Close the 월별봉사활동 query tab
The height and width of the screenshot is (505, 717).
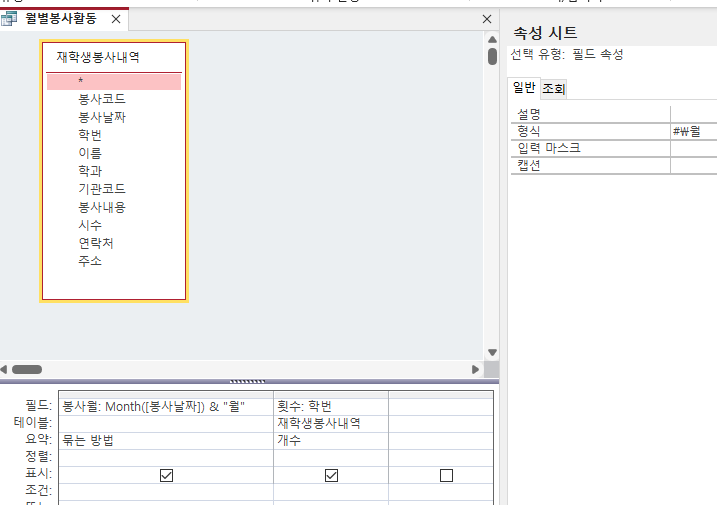(116, 19)
